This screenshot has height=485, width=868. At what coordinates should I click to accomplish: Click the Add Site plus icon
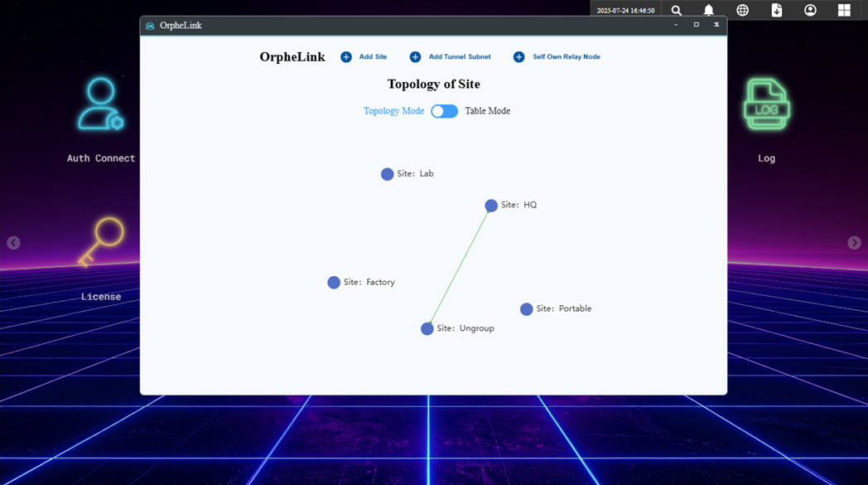click(346, 57)
